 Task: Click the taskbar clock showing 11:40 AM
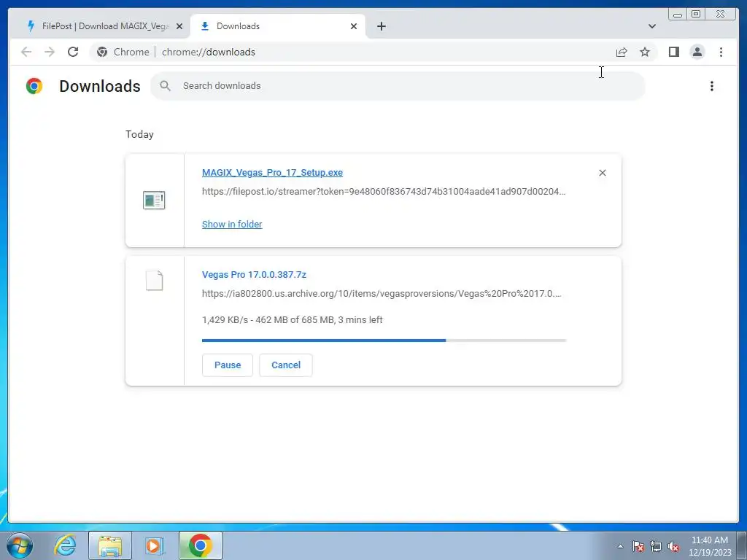click(709, 545)
